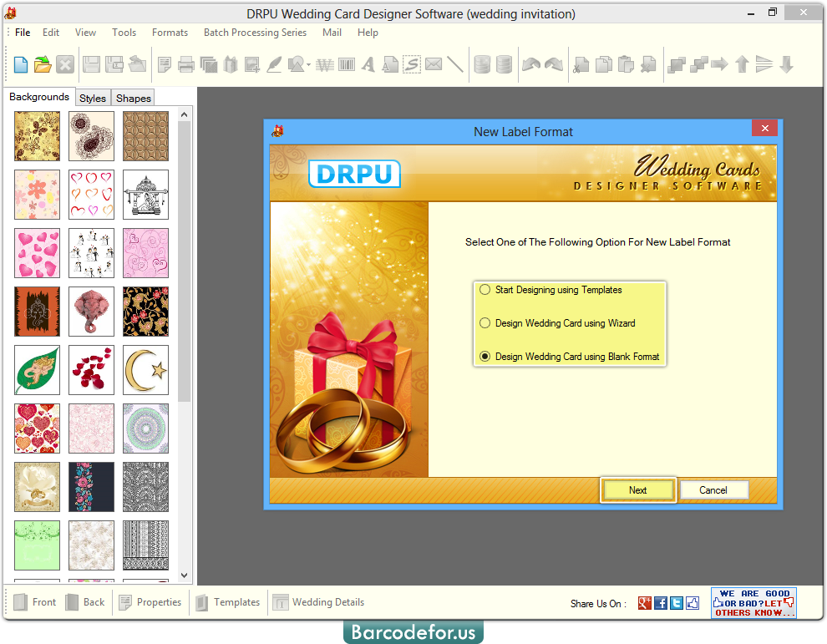Viewport: 827px width, 644px height.
Task: Select the barcode insertion tool
Action: click(x=346, y=64)
